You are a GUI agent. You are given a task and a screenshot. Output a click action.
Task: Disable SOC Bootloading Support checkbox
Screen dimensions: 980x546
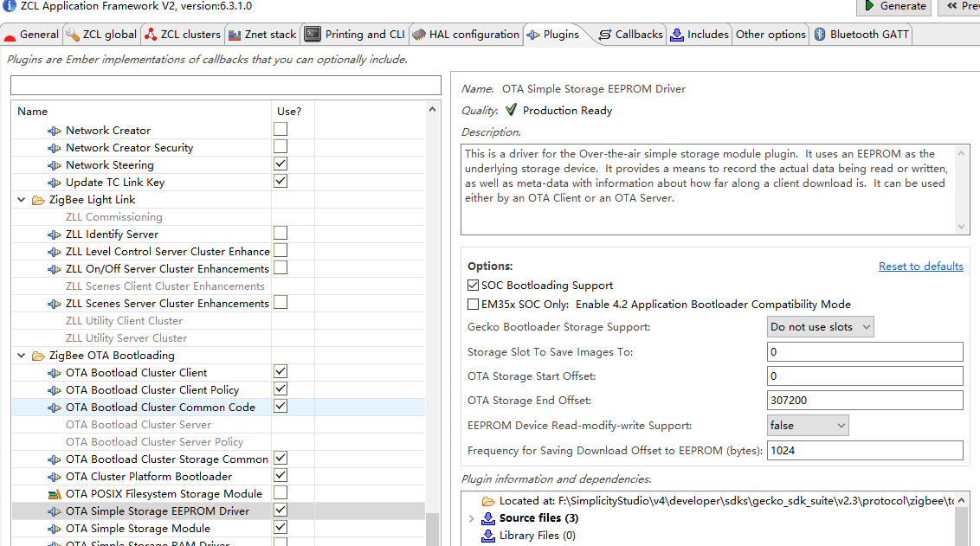[473, 286]
